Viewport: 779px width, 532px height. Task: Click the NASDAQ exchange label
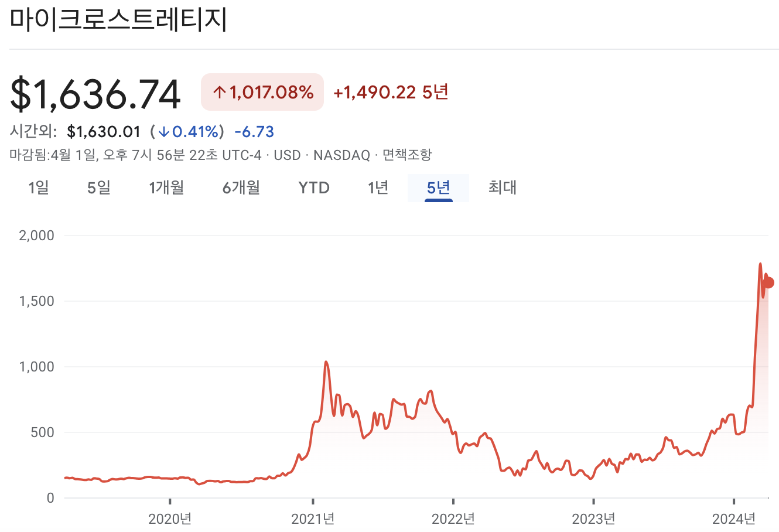[x=340, y=156]
